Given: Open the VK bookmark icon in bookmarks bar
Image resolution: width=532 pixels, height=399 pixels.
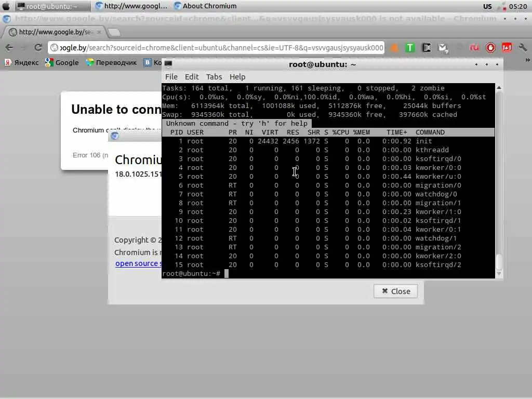Looking at the screenshot, I should pyautogui.click(x=147, y=62).
